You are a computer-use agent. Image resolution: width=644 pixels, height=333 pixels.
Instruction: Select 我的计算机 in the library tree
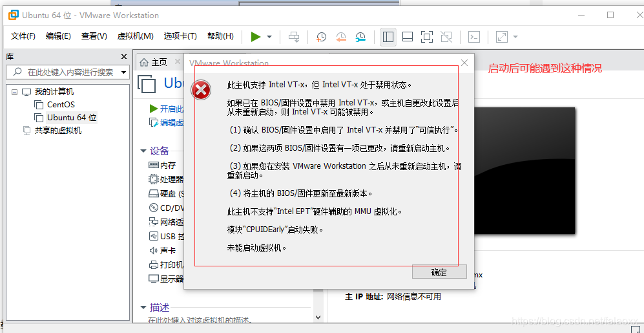tap(54, 92)
